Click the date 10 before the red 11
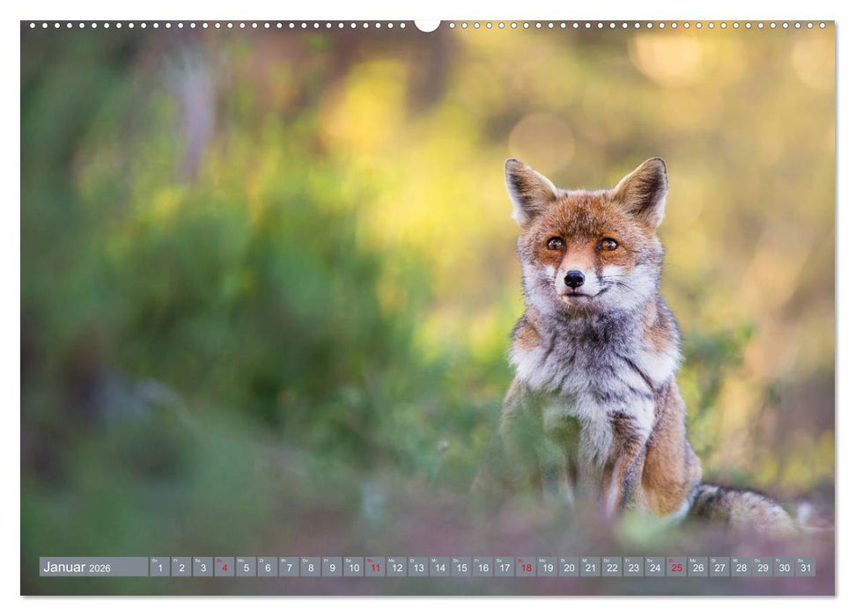 353,568
